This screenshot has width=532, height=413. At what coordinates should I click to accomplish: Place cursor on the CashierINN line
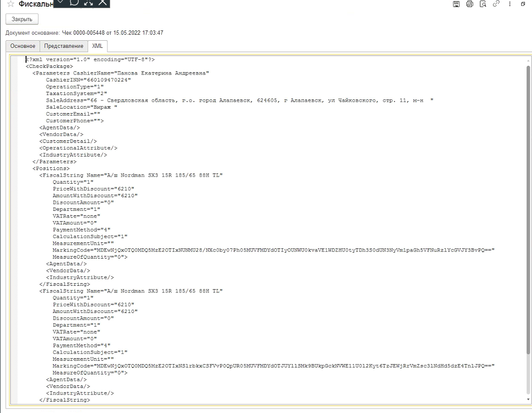(88, 80)
